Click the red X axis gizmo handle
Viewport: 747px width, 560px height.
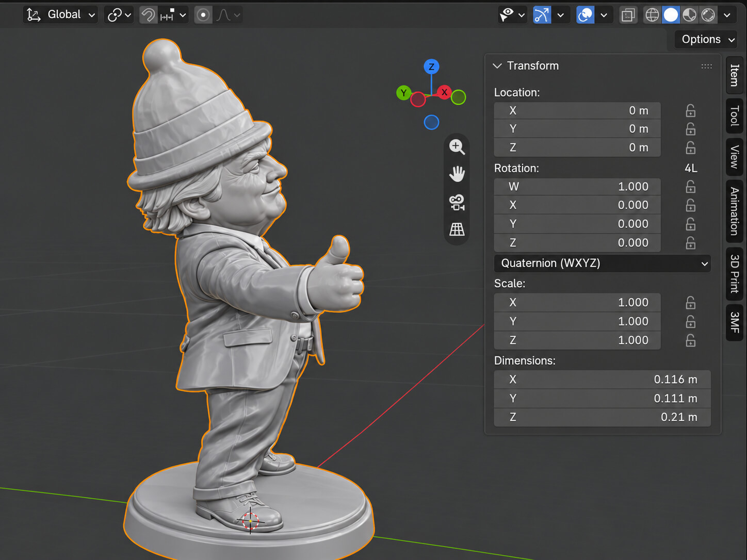point(444,92)
